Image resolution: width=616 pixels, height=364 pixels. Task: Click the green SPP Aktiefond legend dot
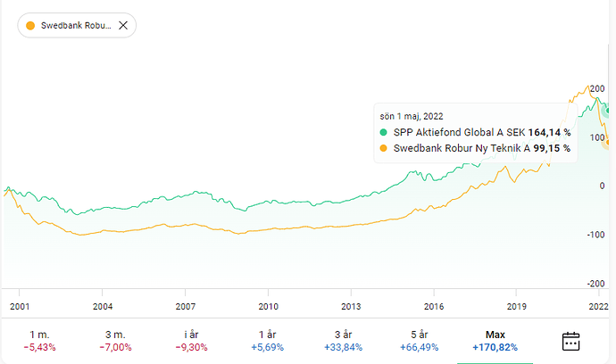pos(383,132)
